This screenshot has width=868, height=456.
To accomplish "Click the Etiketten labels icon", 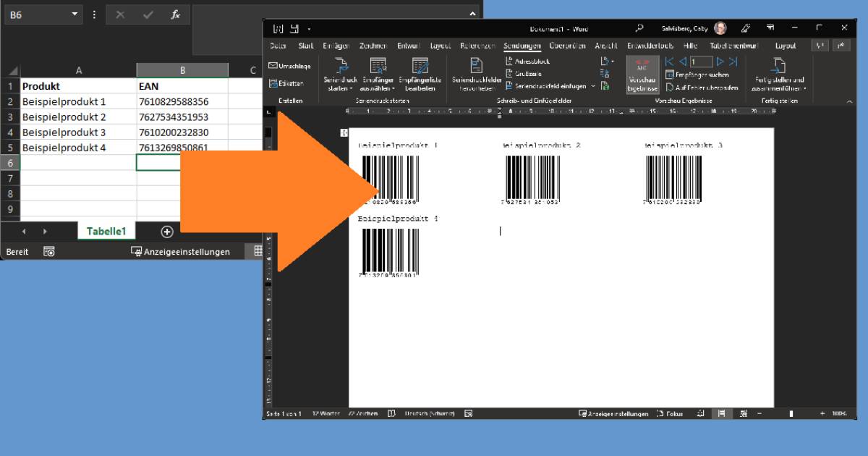I will [273, 83].
